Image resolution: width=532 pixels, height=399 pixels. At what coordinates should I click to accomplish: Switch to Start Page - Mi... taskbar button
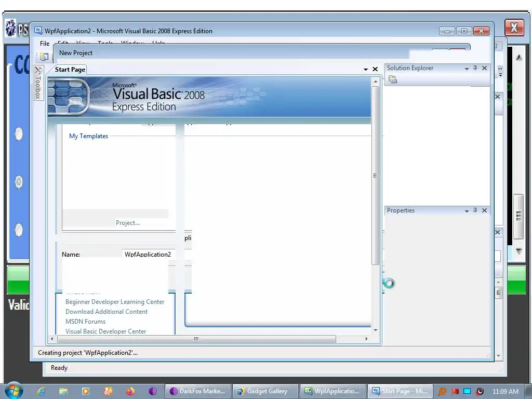(x=401, y=391)
